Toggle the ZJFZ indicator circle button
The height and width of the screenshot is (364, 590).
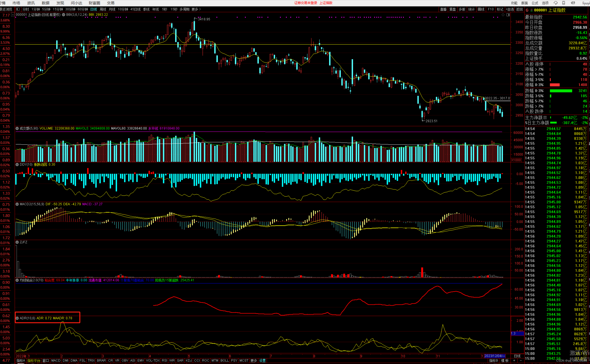click(x=17, y=242)
